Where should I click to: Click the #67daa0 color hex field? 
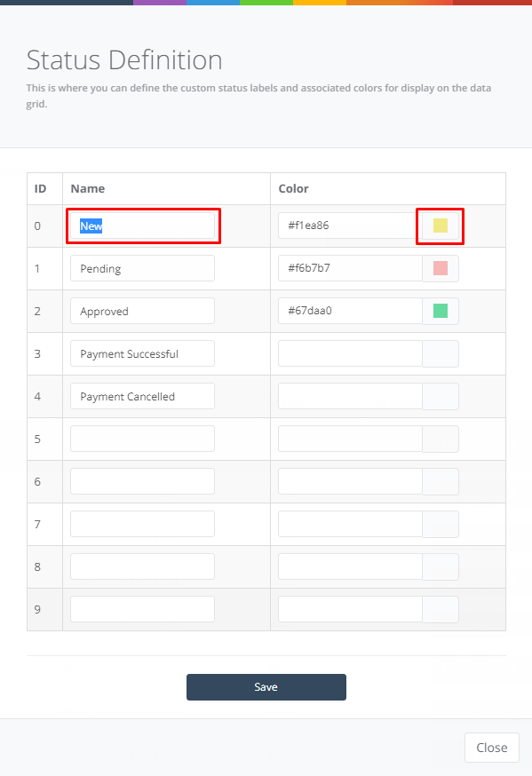click(x=351, y=311)
